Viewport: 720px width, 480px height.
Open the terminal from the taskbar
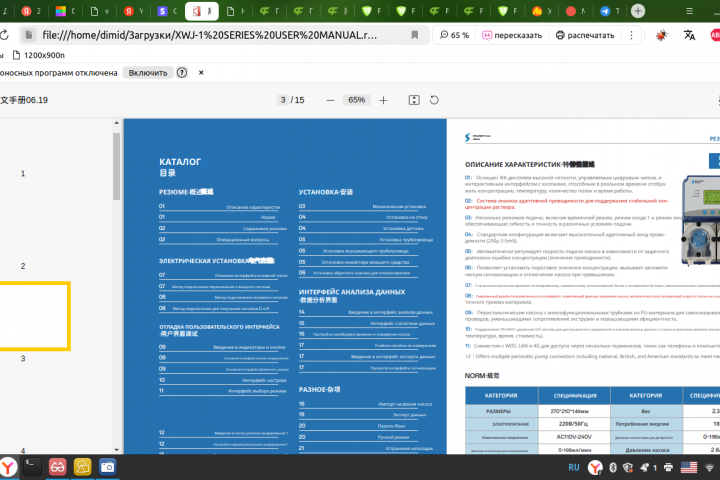pos(32,467)
